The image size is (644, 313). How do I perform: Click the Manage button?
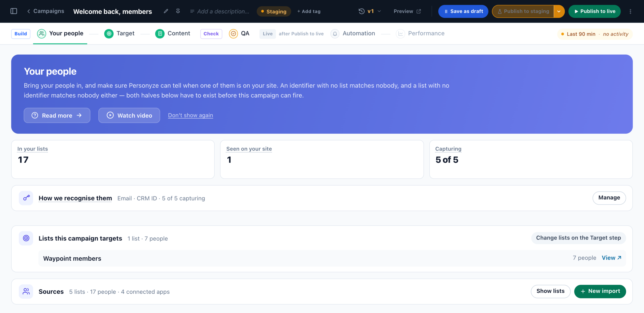[609, 198]
